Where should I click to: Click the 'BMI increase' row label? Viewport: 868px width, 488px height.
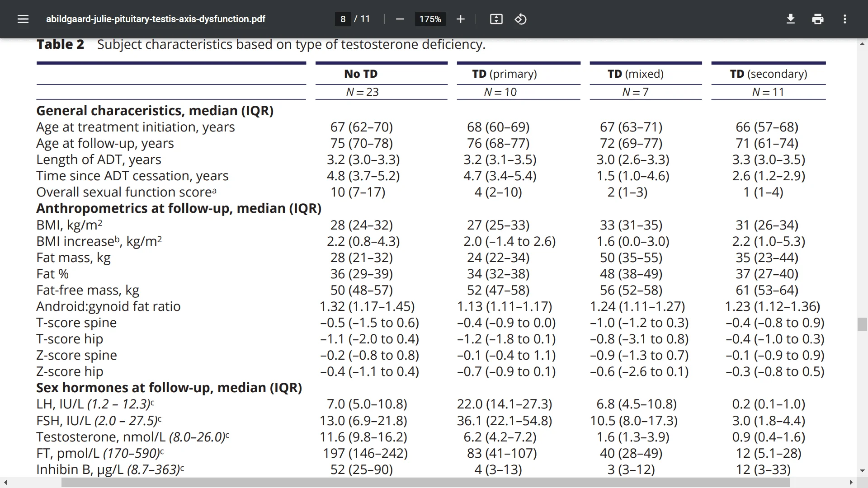coord(99,241)
